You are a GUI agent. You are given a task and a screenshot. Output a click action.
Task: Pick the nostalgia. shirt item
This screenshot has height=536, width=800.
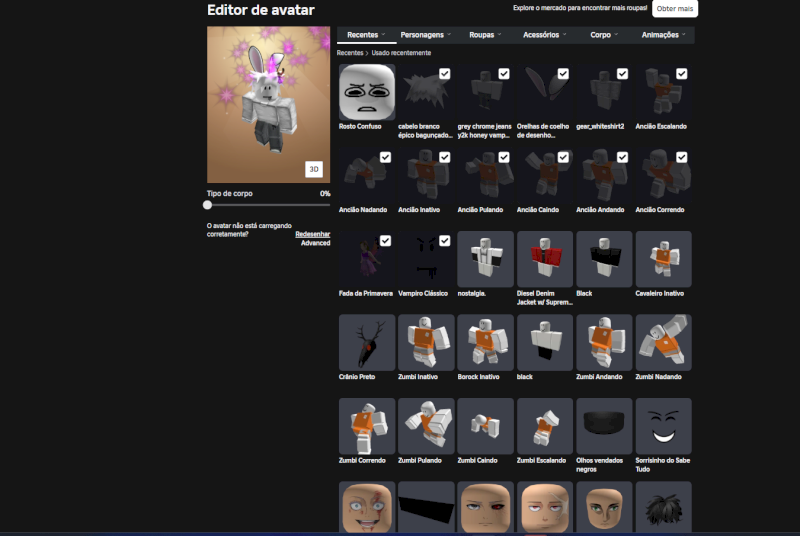pyautogui.click(x=485, y=259)
